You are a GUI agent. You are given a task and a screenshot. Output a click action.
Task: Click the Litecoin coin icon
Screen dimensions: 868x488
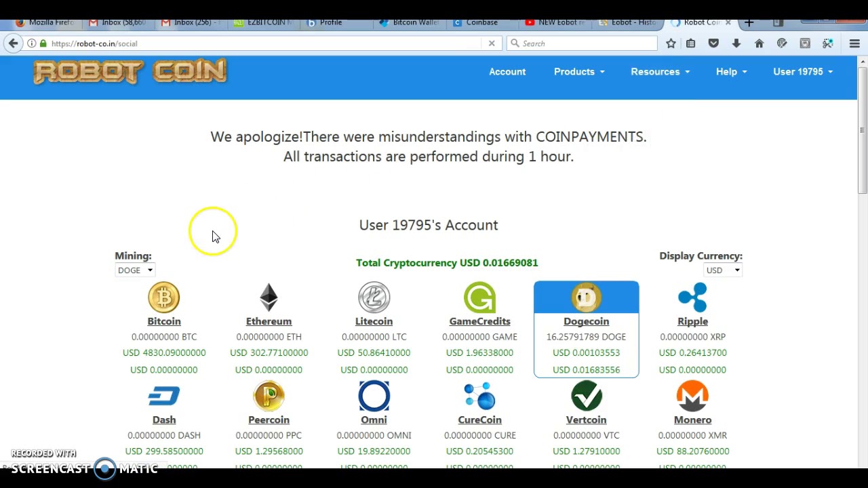point(374,298)
